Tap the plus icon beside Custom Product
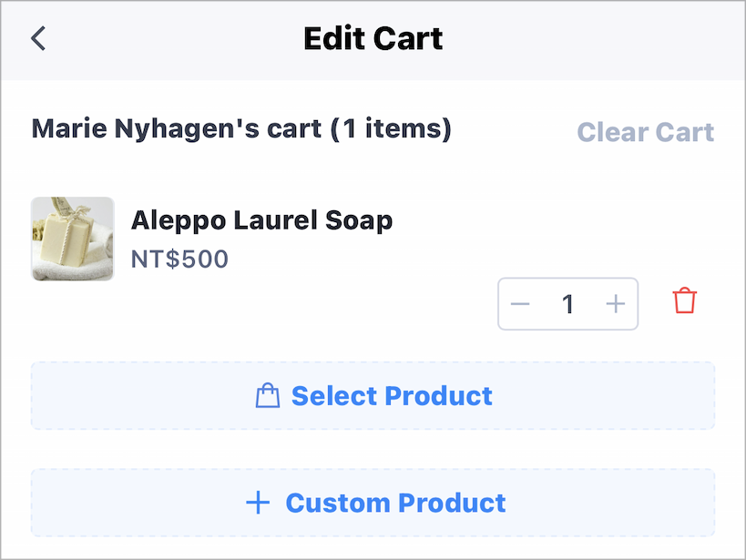 (258, 503)
